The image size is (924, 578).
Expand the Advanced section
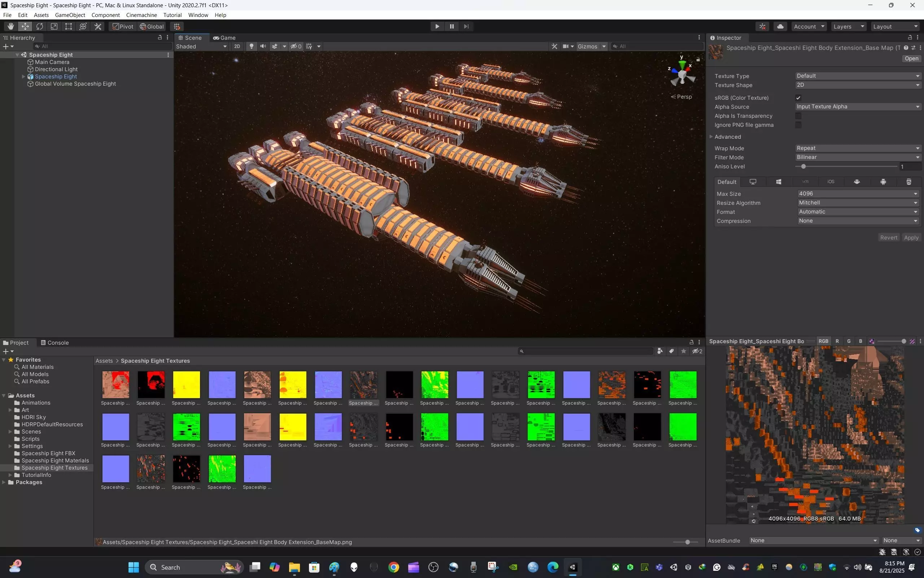(x=711, y=137)
